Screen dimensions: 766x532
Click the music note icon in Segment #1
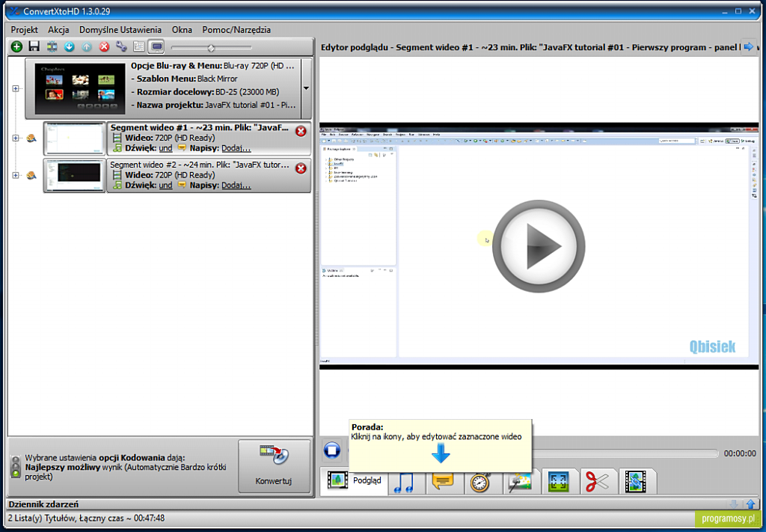[117, 148]
